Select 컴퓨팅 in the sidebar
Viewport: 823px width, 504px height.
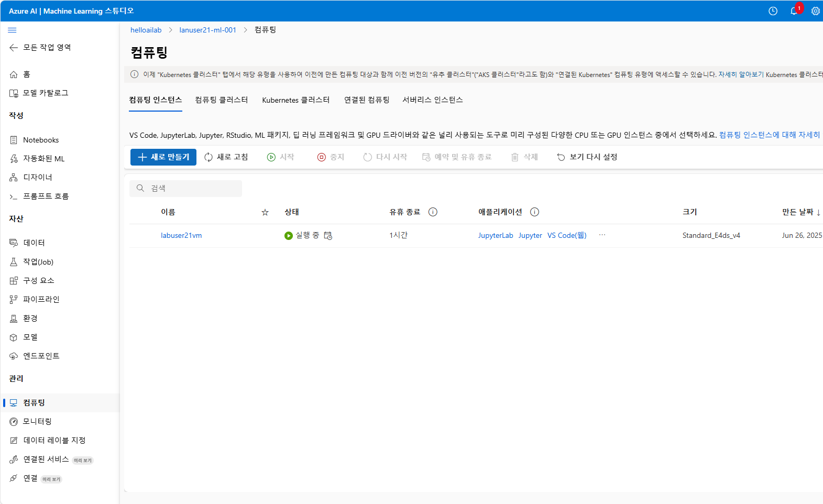[x=60, y=403]
